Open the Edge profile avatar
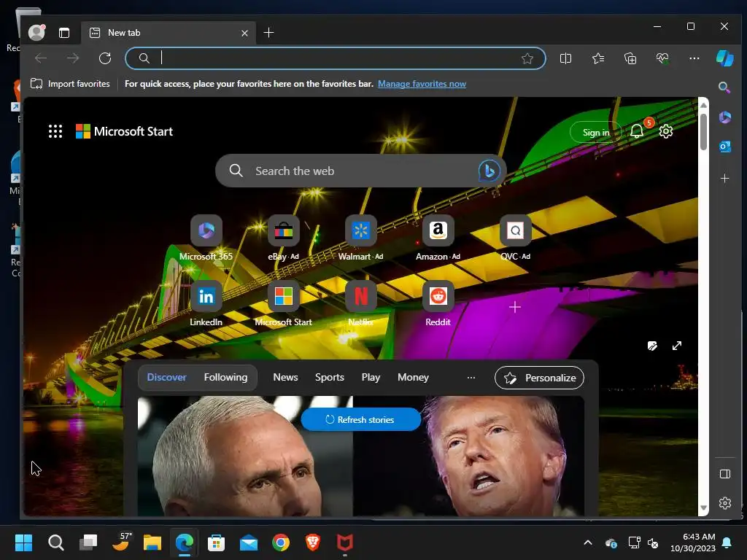747x560 pixels. 36,32
